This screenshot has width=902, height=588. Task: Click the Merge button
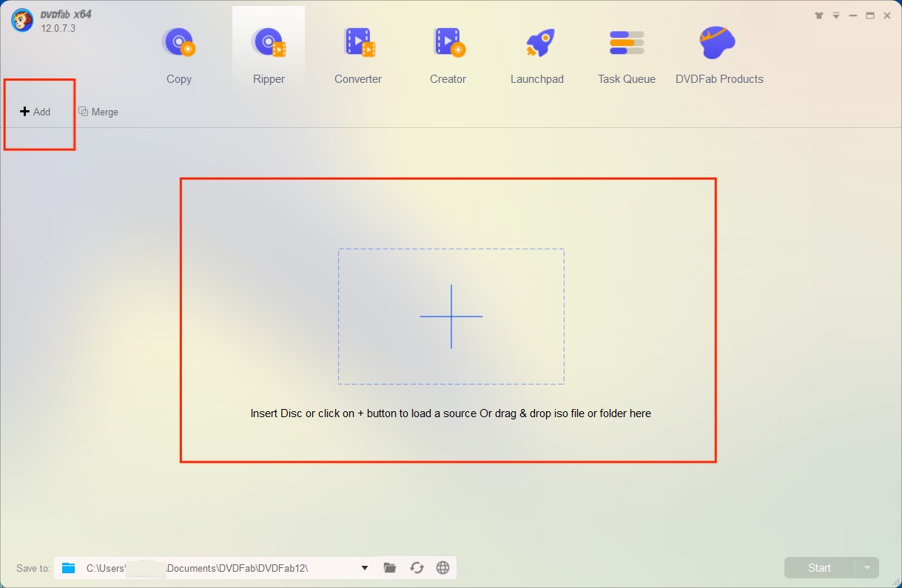coord(98,112)
